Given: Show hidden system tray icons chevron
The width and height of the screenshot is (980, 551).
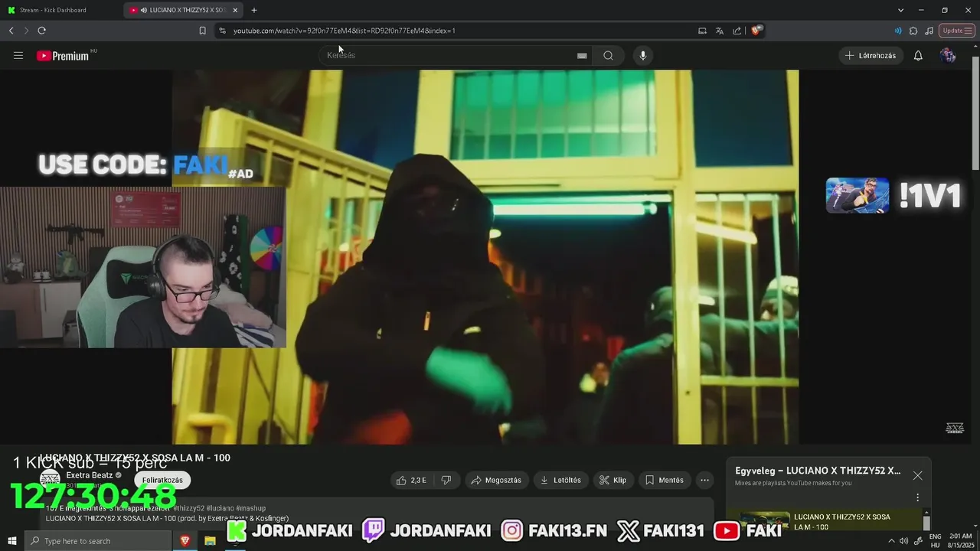Looking at the screenshot, I should point(890,541).
